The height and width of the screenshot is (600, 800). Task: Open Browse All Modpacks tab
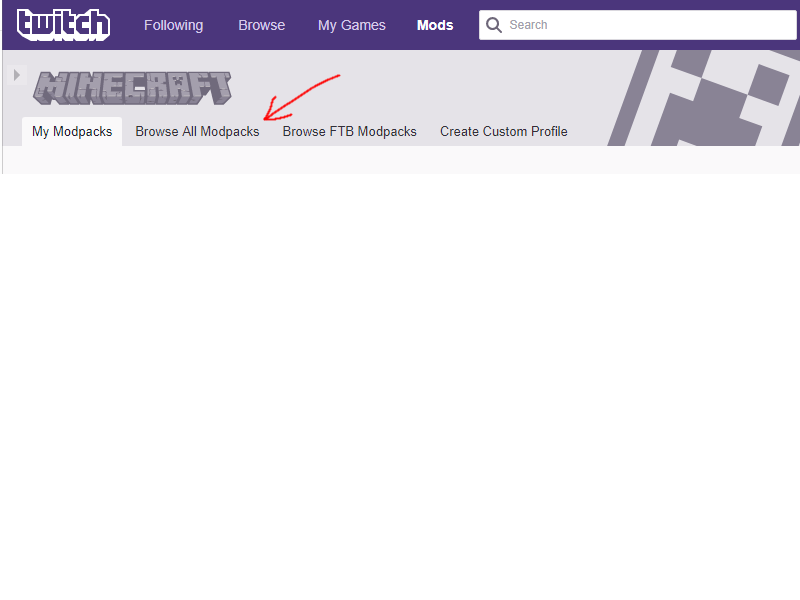pyautogui.click(x=197, y=132)
